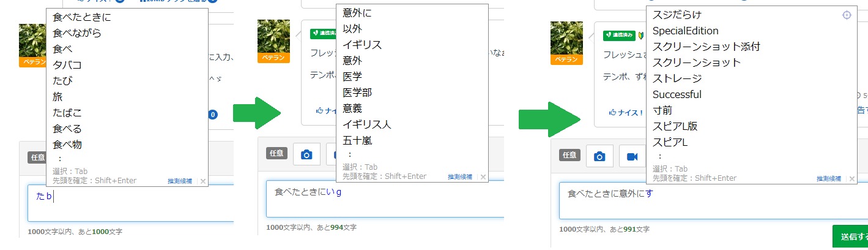The image size is (868, 250).
Task: Select 意外に from the suggestion list
Action: pyautogui.click(x=357, y=13)
